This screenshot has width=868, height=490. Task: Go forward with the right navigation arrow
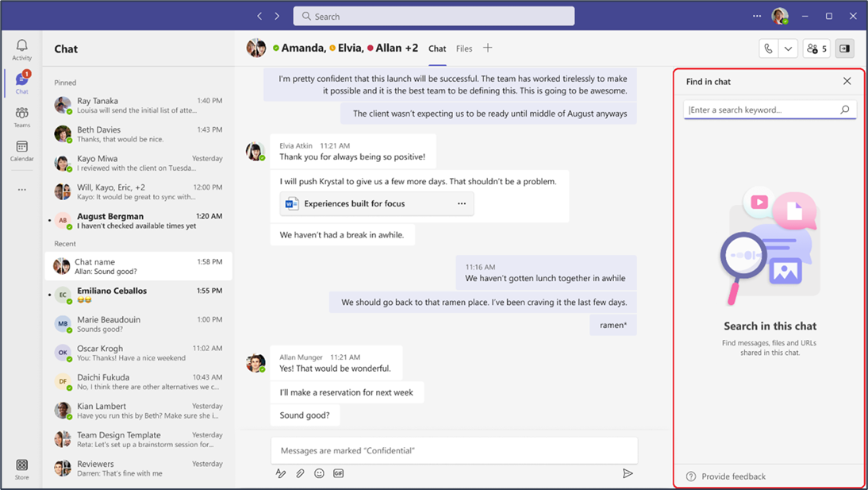click(x=278, y=17)
